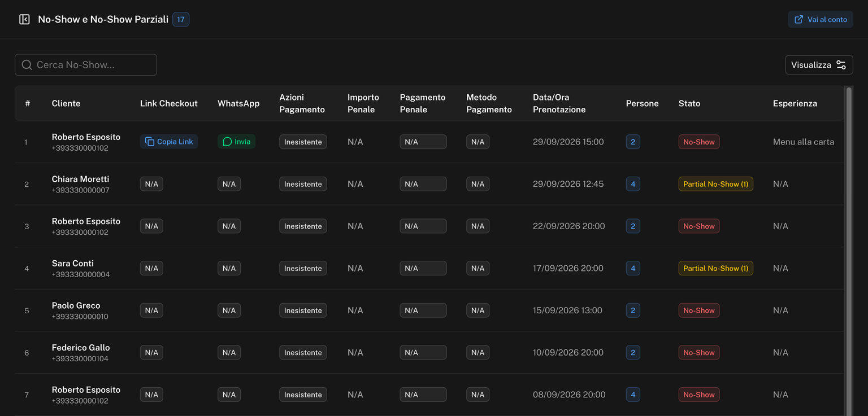The height and width of the screenshot is (416, 868).
Task: Click No-Show status badge for Federico Gallo
Action: (699, 352)
